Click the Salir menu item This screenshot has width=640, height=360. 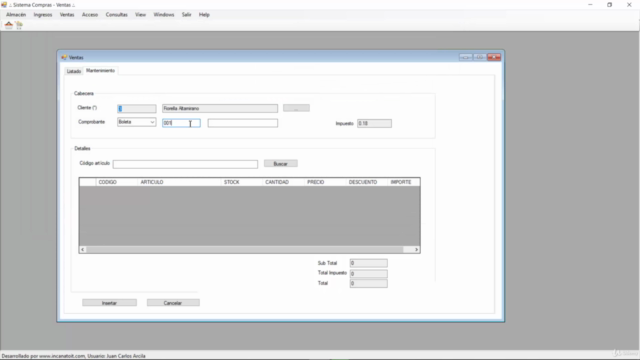[187, 15]
